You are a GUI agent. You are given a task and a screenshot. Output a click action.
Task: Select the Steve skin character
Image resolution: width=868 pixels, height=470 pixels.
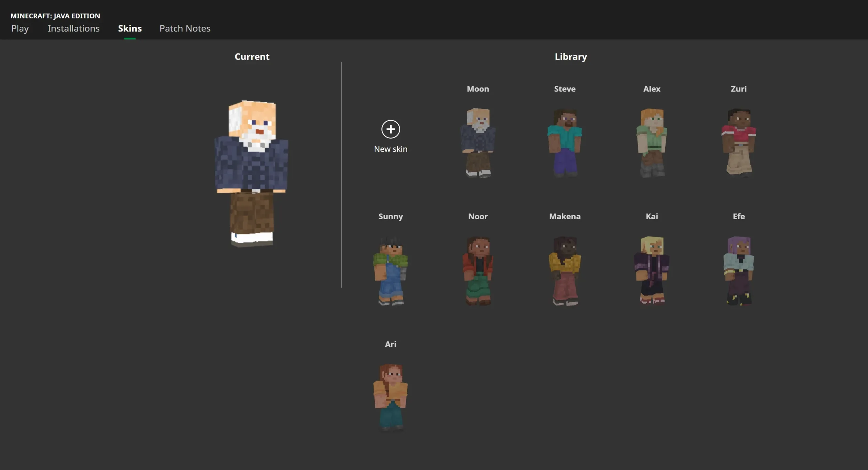click(x=565, y=143)
